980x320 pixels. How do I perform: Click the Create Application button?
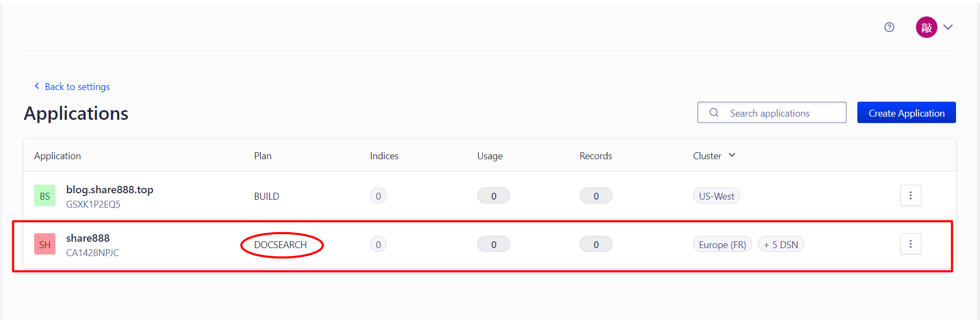(x=906, y=112)
